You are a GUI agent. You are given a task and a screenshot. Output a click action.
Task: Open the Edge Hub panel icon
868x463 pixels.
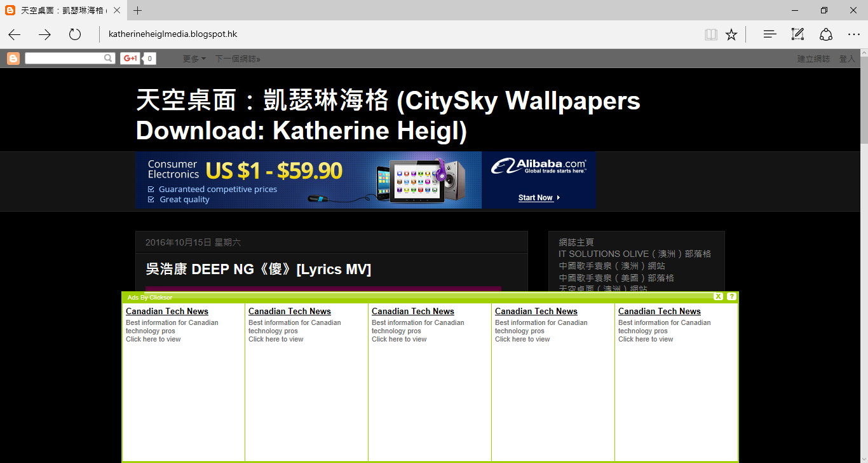click(x=769, y=34)
